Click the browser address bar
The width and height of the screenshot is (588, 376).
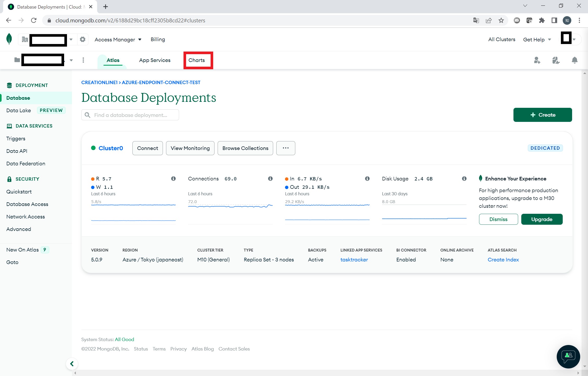click(261, 20)
